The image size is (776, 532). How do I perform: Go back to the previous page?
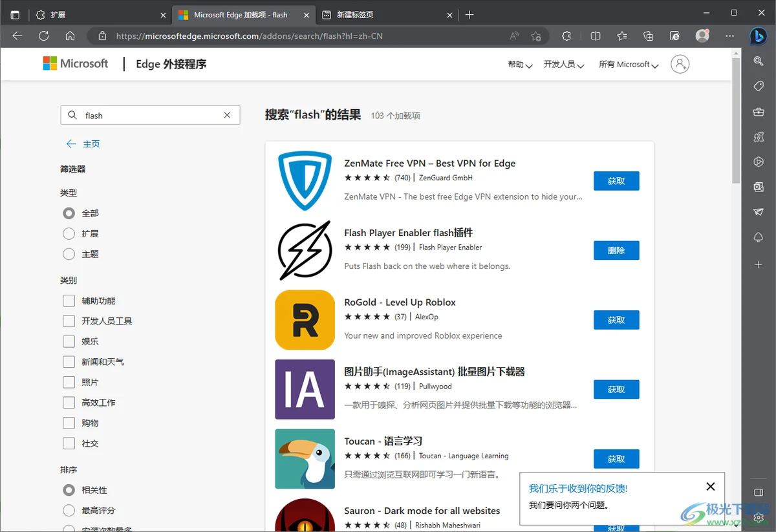point(17,36)
